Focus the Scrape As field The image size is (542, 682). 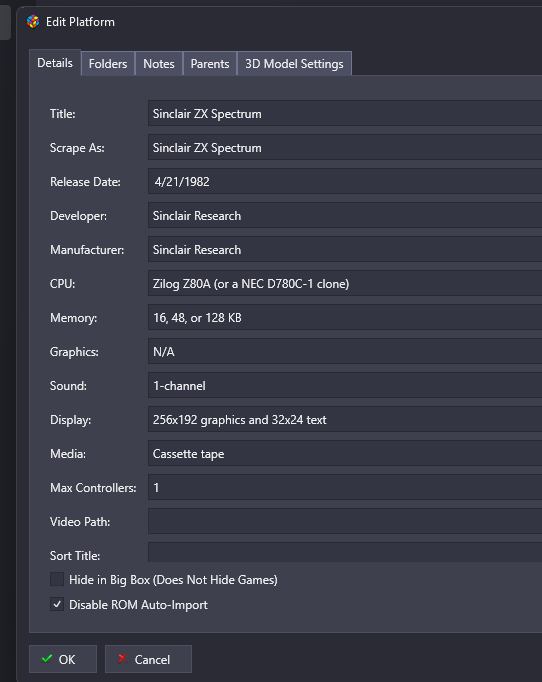(x=345, y=147)
